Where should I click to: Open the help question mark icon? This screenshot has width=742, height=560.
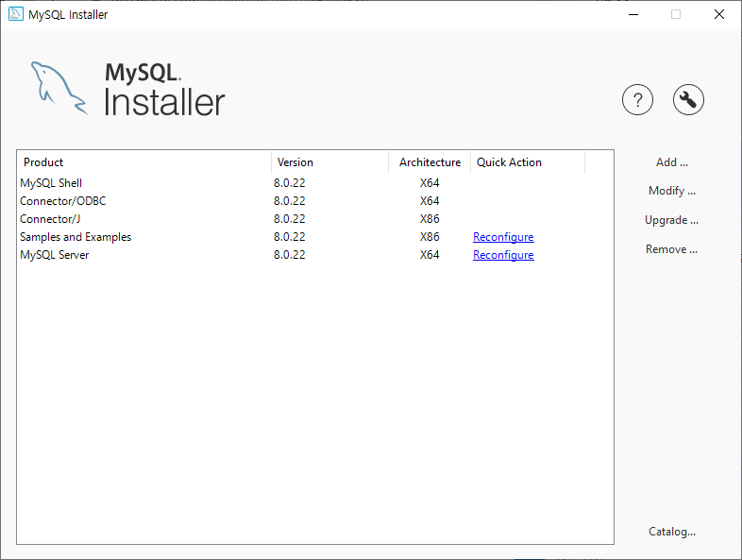point(637,100)
